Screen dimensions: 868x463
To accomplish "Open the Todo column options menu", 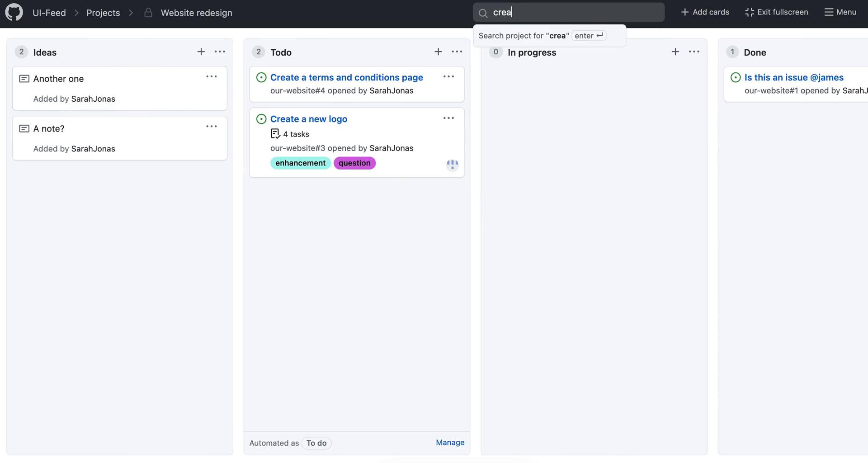I will tap(457, 52).
